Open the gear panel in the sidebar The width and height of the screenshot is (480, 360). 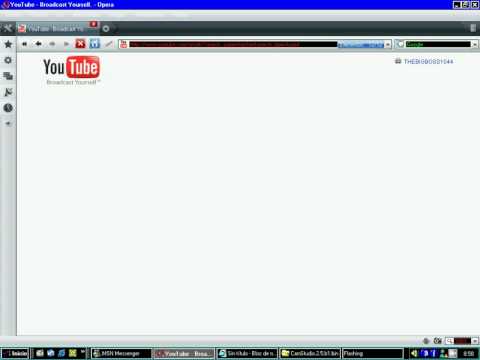point(8,60)
